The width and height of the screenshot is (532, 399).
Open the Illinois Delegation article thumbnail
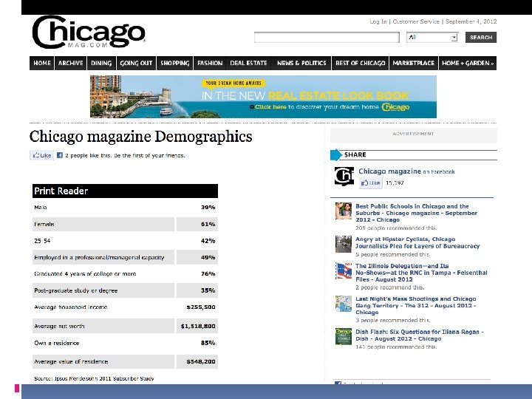tap(344, 270)
